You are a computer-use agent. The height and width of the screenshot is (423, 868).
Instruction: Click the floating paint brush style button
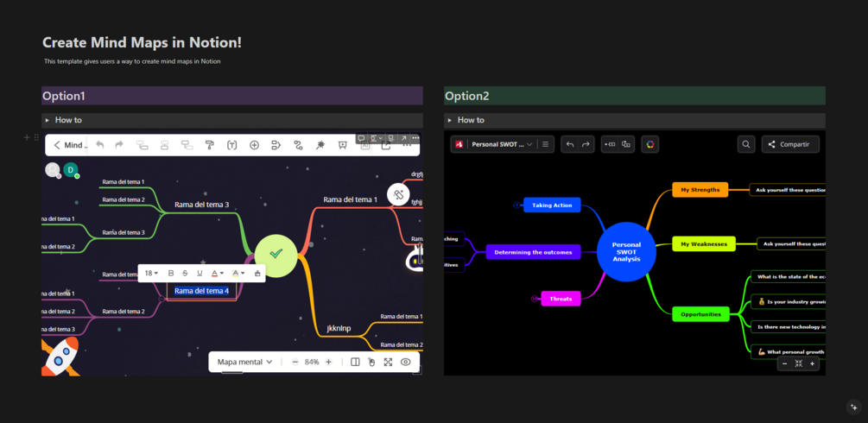pos(398,194)
